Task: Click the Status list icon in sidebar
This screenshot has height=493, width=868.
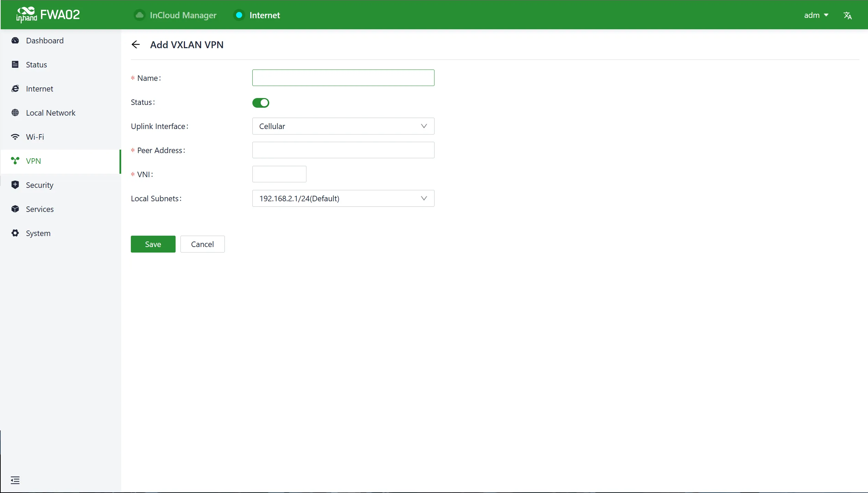Action: tap(15, 64)
